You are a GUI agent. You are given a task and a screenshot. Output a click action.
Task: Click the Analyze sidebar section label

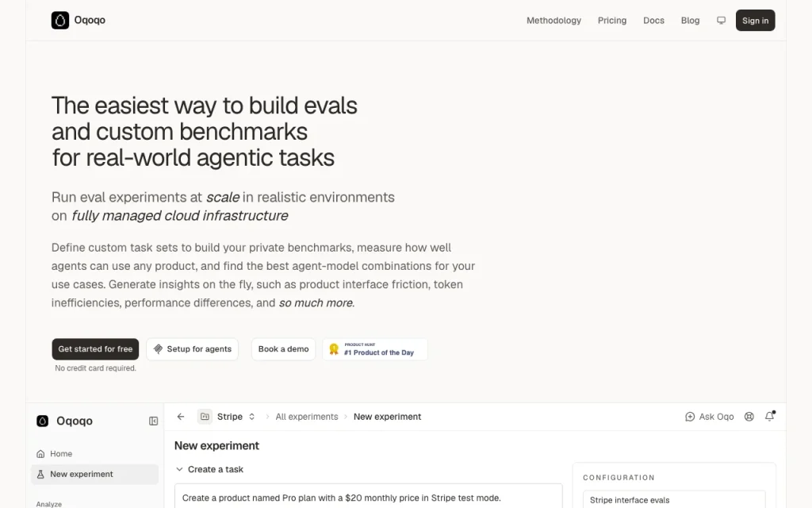[x=49, y=504]
